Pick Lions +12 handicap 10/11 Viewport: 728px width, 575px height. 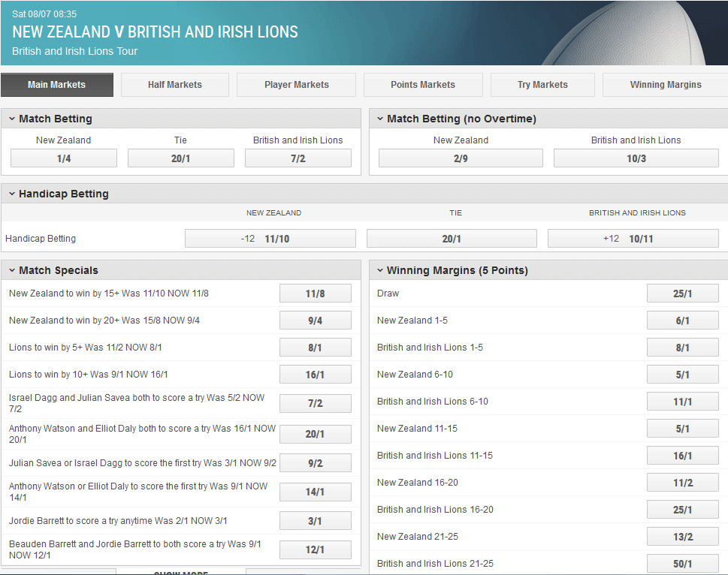(633, 239)
